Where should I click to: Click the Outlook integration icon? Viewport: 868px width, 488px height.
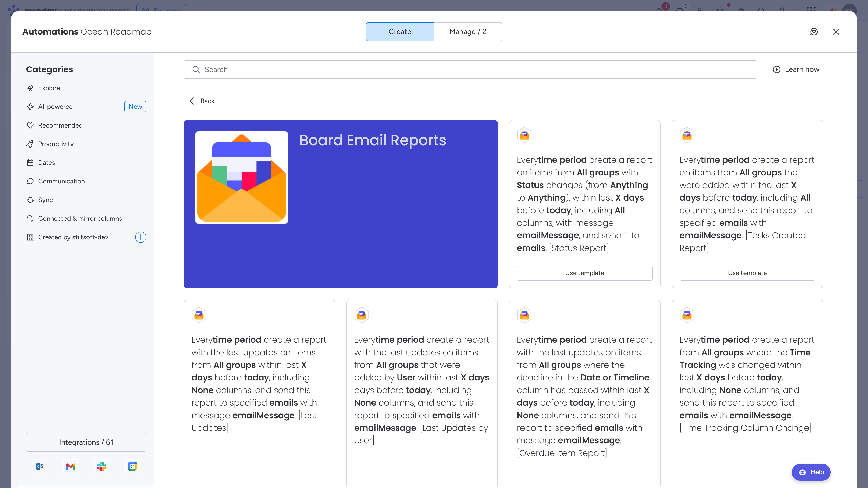coord(40,466)
